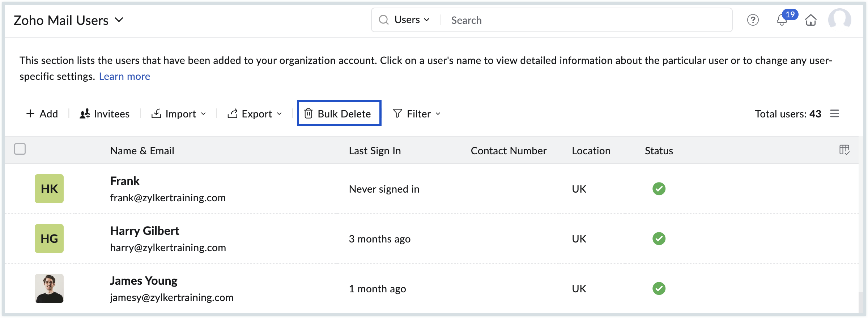868x318 pixels.
Task: Open the Users search scope dropdown
Action: (412, 20)
